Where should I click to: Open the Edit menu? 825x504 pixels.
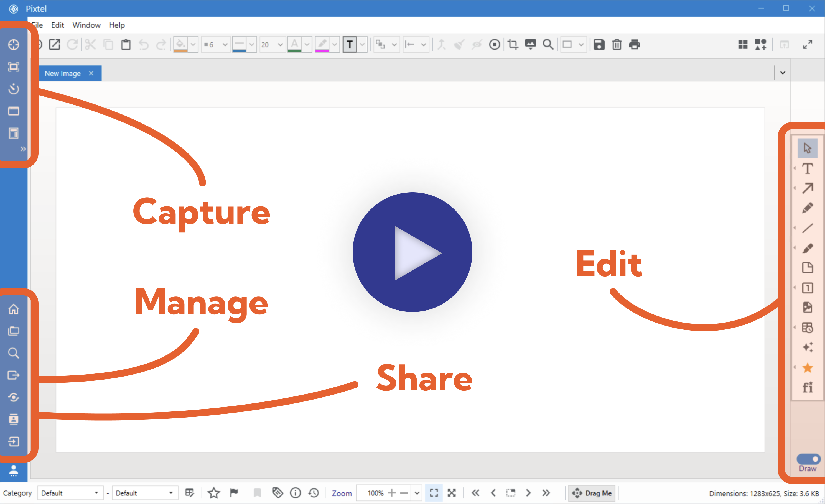57,25
